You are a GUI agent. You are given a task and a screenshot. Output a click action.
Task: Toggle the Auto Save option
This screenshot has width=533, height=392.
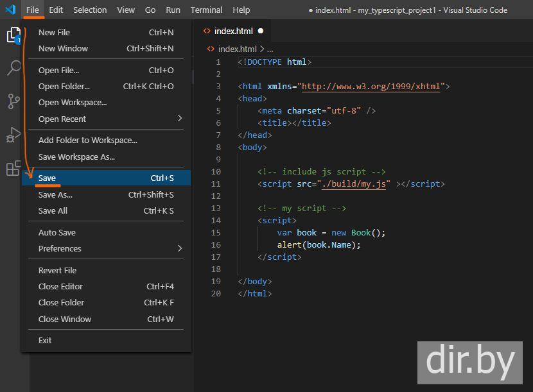pos(57,232)
